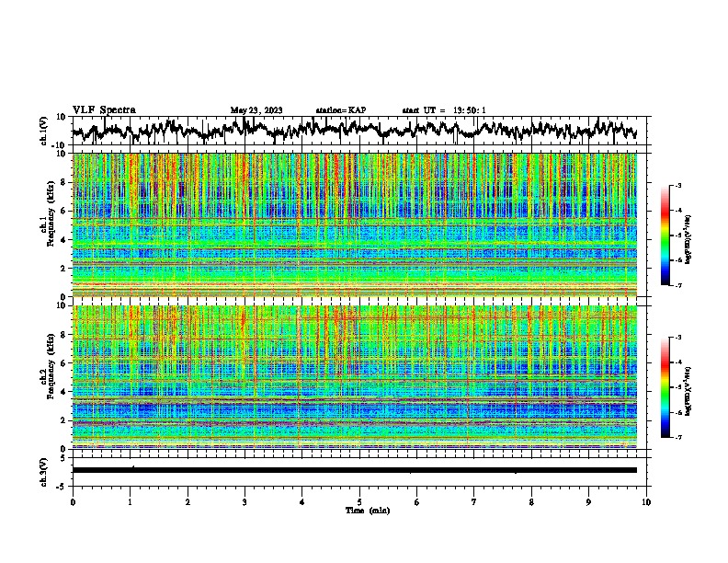Click the VLF Spectra plot title
Viewport: 728px width, 563px height.
click(x=104, y=110)
